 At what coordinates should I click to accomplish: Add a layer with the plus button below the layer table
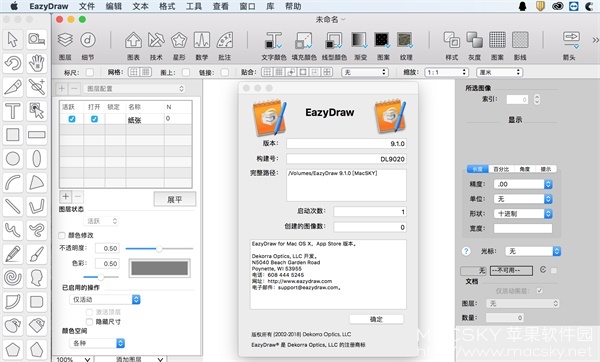coord(66,197)
